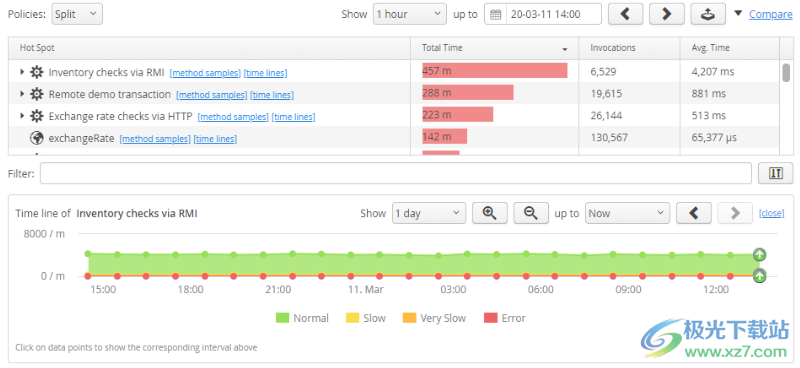Open the Policies Split dropdown
This screenshot has height=368, width=800.
click(x=77, y=14)
